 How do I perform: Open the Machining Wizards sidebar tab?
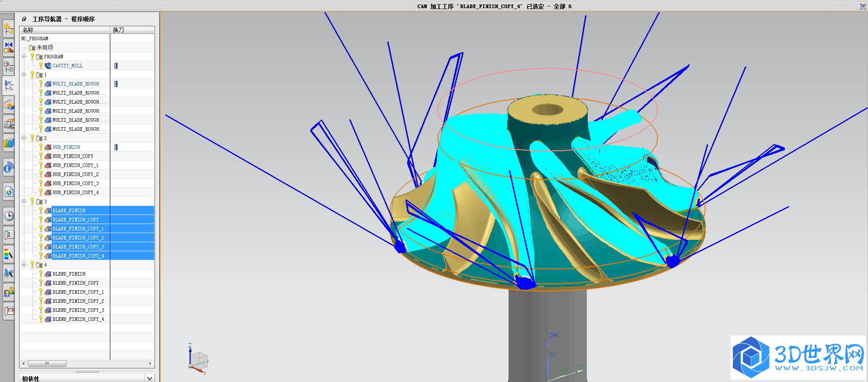coord(9,273)
